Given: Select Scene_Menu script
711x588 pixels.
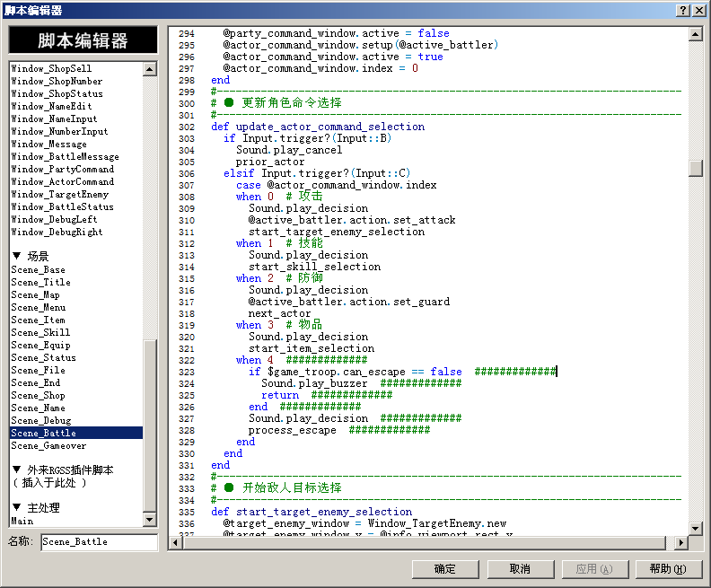Looking at the screenshot, I should tap(38, 308).
